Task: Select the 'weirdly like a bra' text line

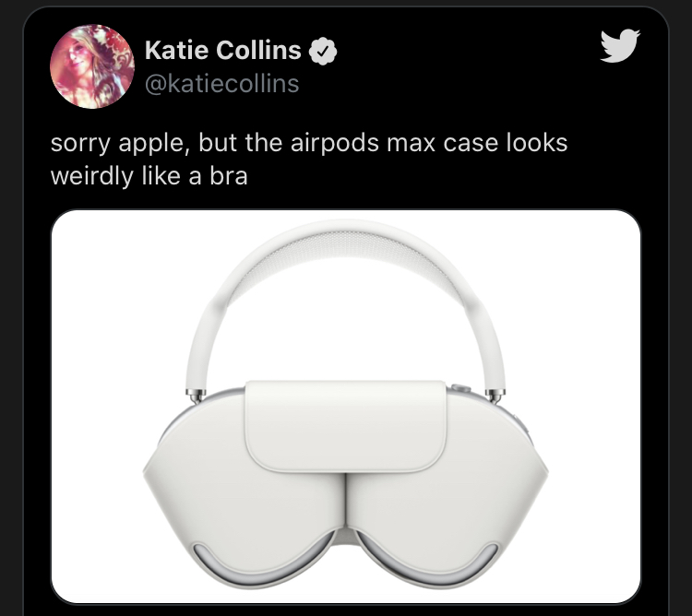Action: [x=149, y=176]
